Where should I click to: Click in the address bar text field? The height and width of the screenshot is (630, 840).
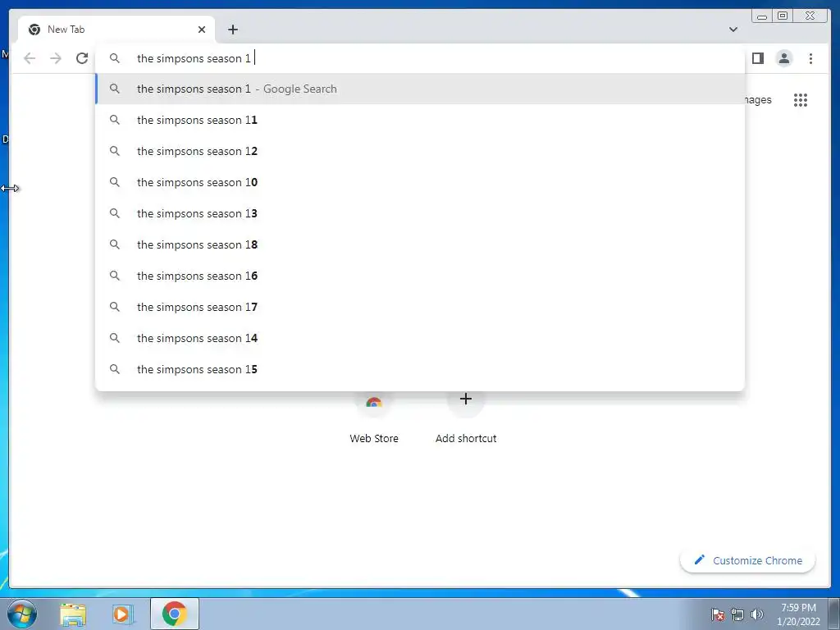[420, 58]
